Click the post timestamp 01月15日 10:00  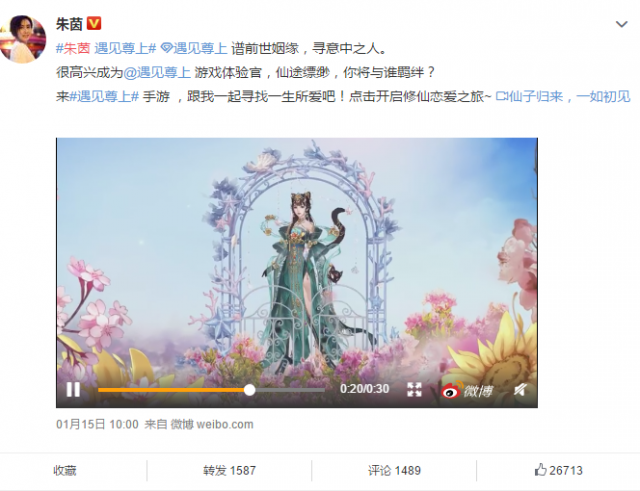pyautogui.click(x=97, y=424)
